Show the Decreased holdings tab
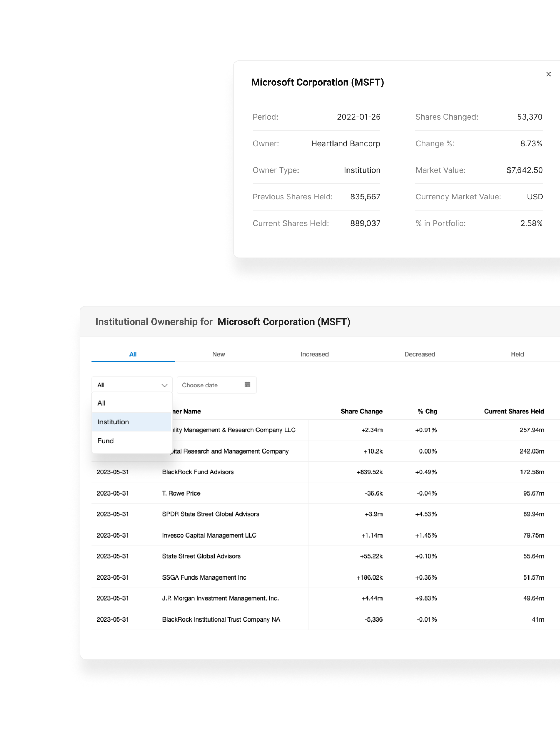Viewport: 560px width, 744px height. click(420, 354)
